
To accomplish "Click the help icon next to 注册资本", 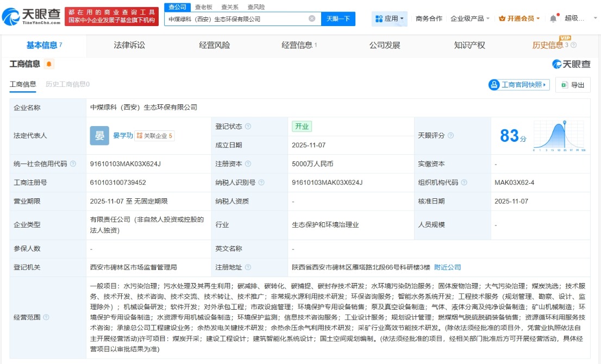I will pos(248,164).
